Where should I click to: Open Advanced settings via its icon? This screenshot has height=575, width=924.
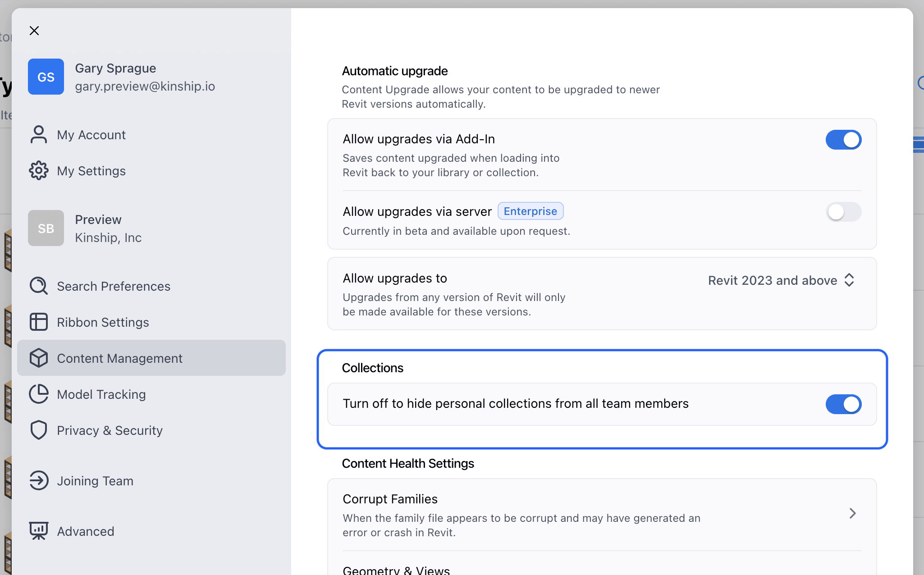coord(39,531)
